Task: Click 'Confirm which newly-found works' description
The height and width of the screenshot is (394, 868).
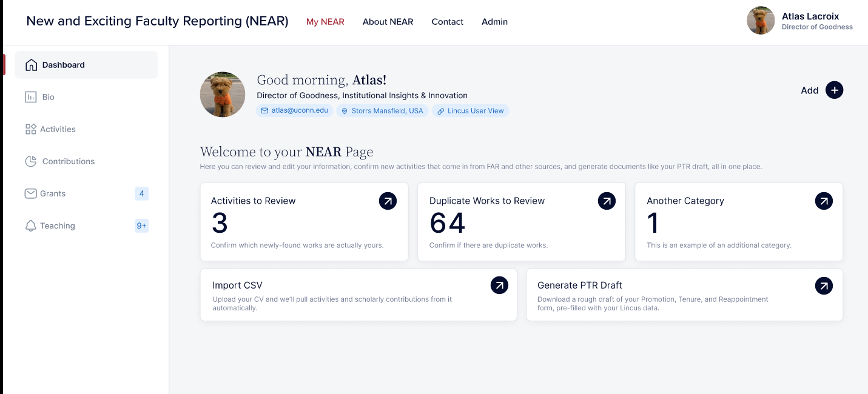Action: coord(297,245)
